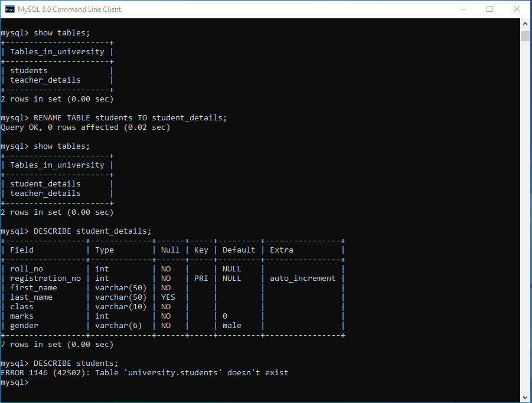Viewport: 532px width, 403px height.
Task: Click the default value 'male'
Action: (232, 326)
